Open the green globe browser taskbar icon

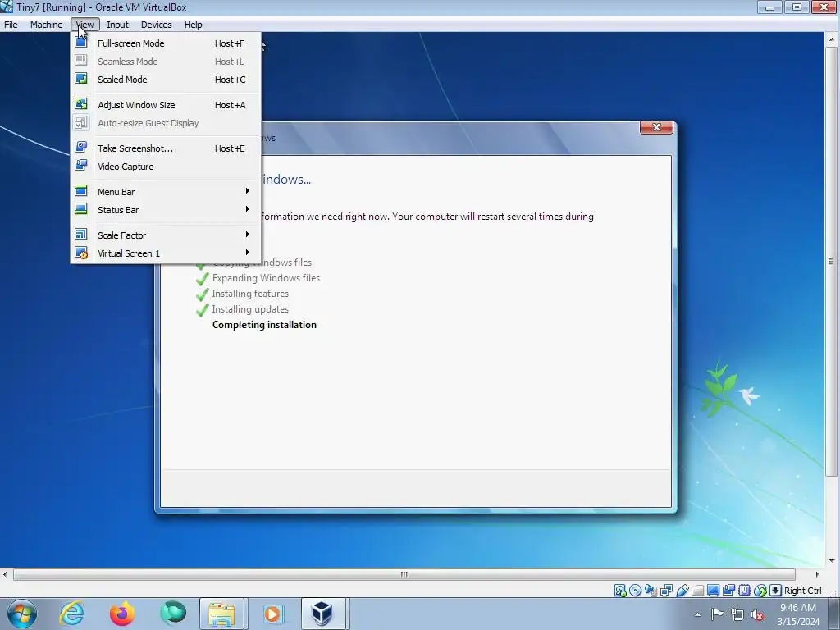coord(172,614)
